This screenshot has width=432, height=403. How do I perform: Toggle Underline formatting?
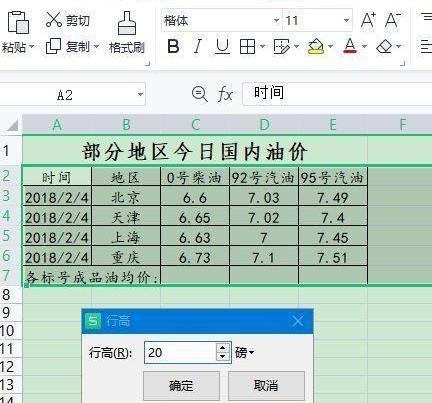pos(222,46)
